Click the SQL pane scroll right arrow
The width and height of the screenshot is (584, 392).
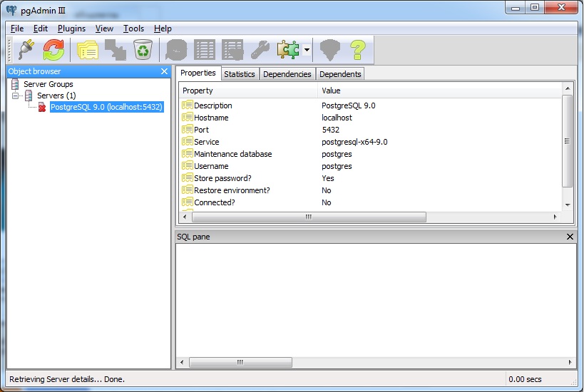(570, 362)
